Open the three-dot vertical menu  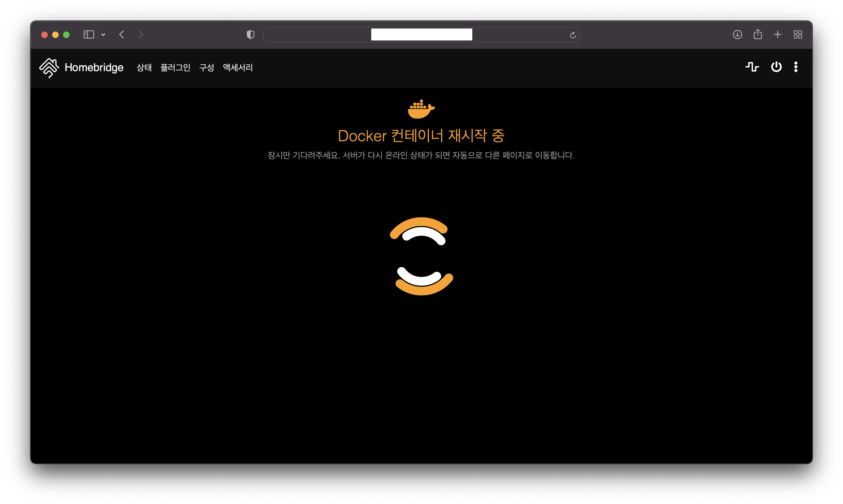796,67
